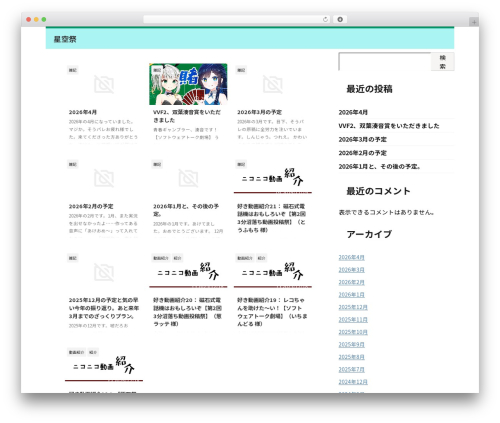Click the placeholder image of 2026年1月 post
This screenshot has height=423, width=500.
[188, 178]
